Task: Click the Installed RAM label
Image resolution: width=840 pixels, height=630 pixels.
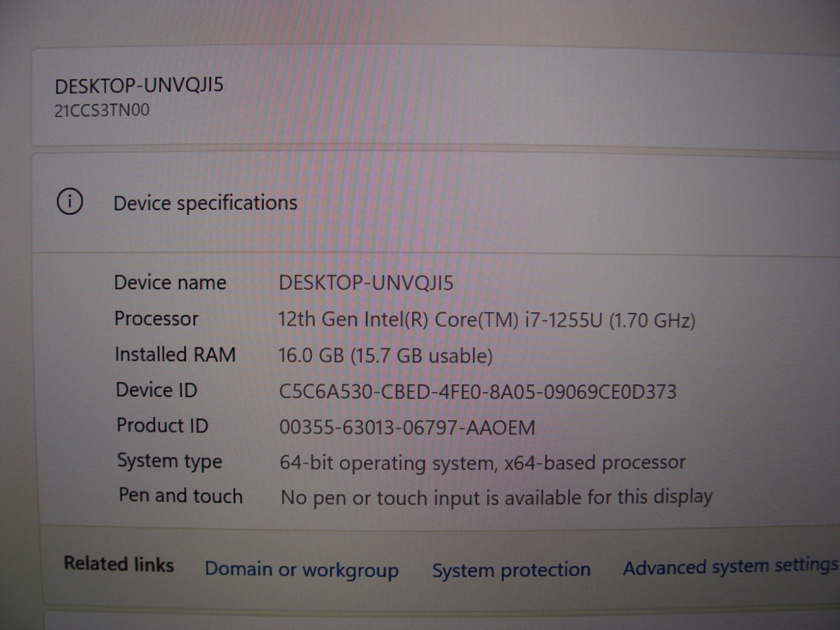Action: pyautogui.click(x=175, y=354)
